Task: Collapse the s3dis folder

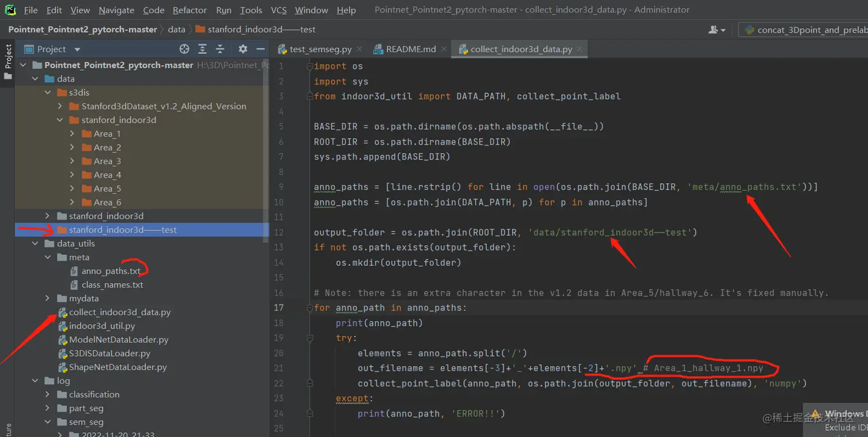Action: tap(48, 92)
